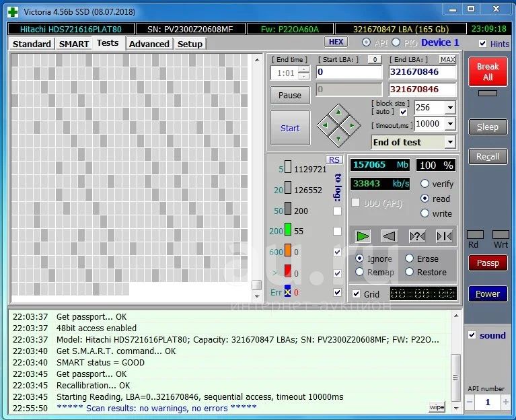This screenshot has width=516, height=420.
Task: Switch to the Advanced tab
Action: (149, 44)
